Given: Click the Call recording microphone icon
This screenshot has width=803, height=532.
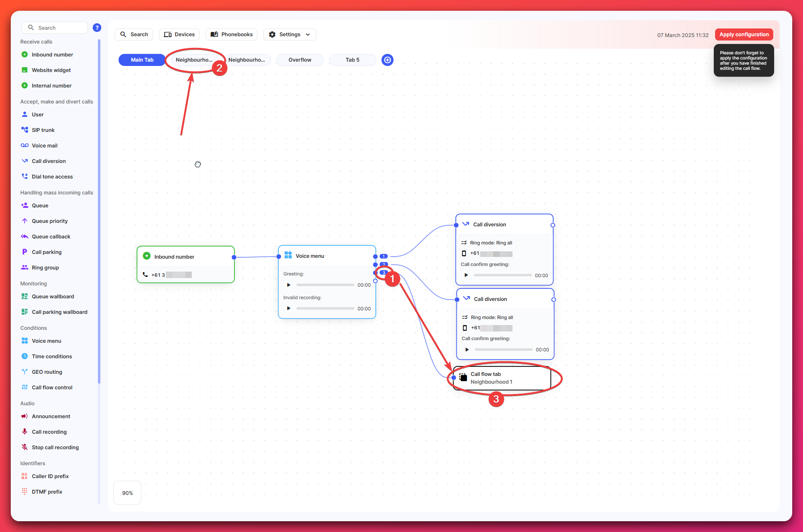Looking at the screenshot, I should pyautogui.click(x=25, y=432).
